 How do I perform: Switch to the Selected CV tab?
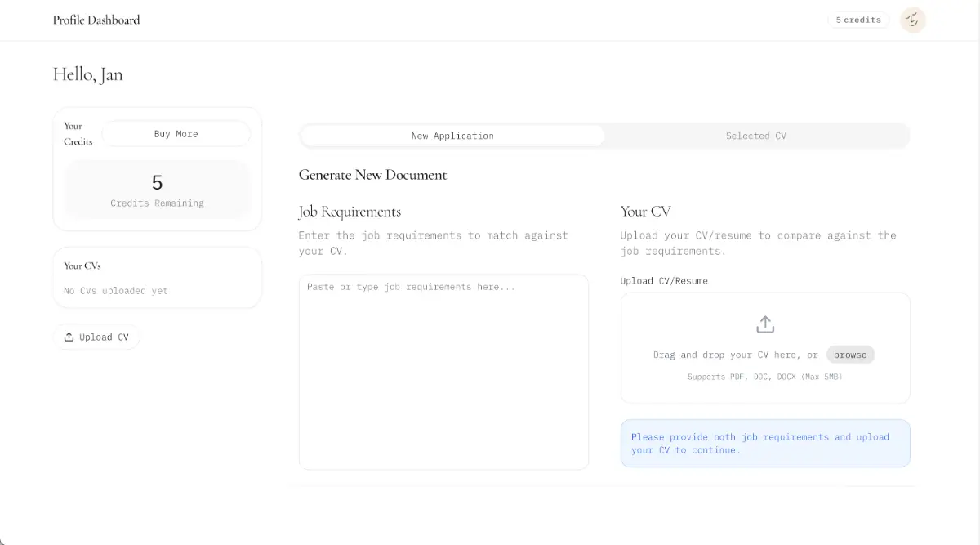[755, 136]
